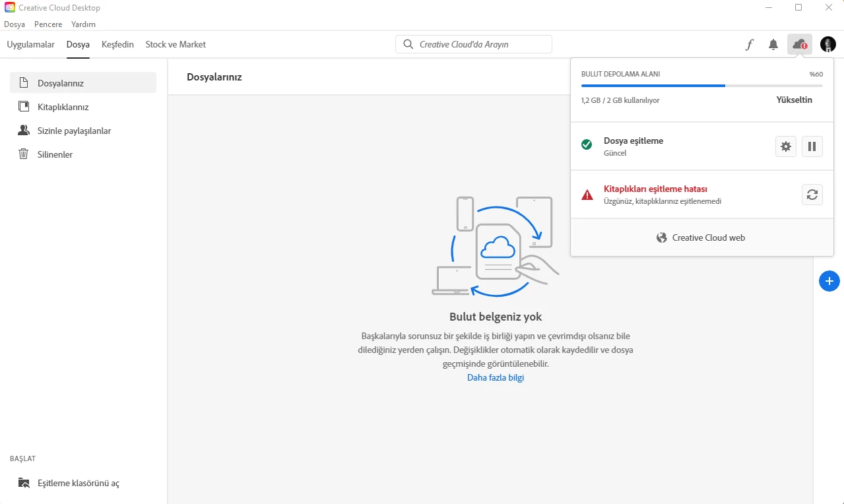Image resolution: width=844 pixels, height=504 pixels.
Task: Click the BAŞLAT section label
Action: [22, 458]
